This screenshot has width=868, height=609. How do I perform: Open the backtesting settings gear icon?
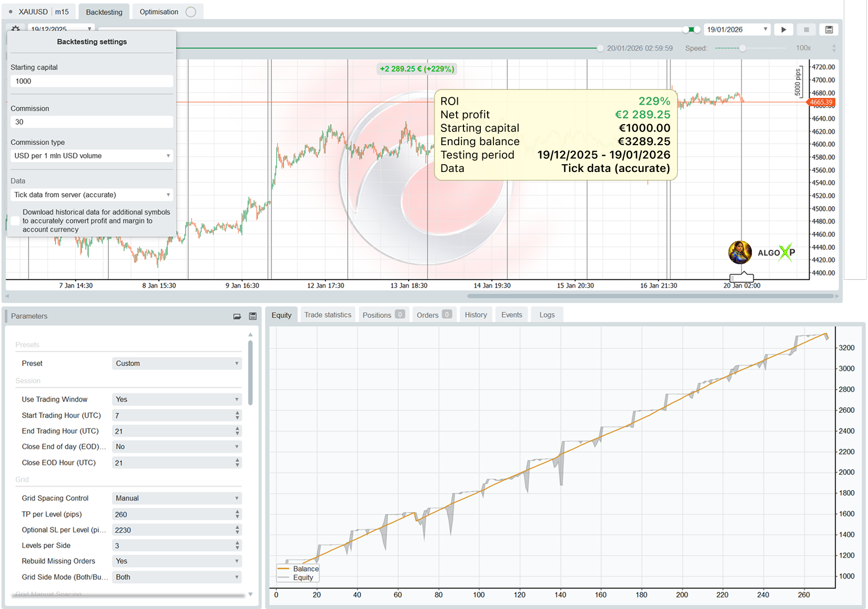[16, 29]
